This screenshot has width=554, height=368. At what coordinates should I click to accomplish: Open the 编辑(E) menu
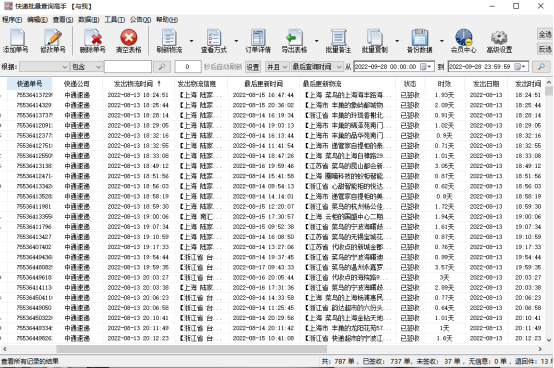(37, 20)
